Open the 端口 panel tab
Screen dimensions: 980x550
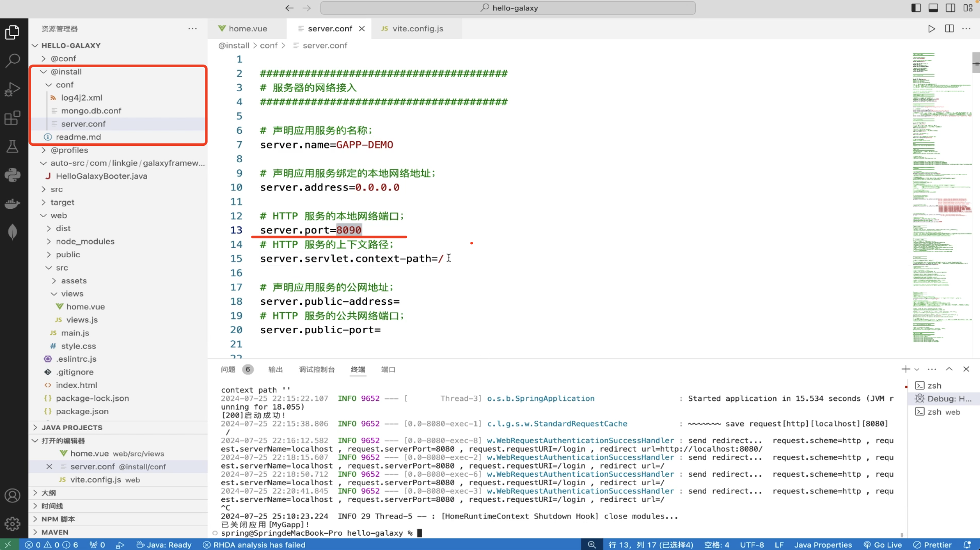click(388, 369)
